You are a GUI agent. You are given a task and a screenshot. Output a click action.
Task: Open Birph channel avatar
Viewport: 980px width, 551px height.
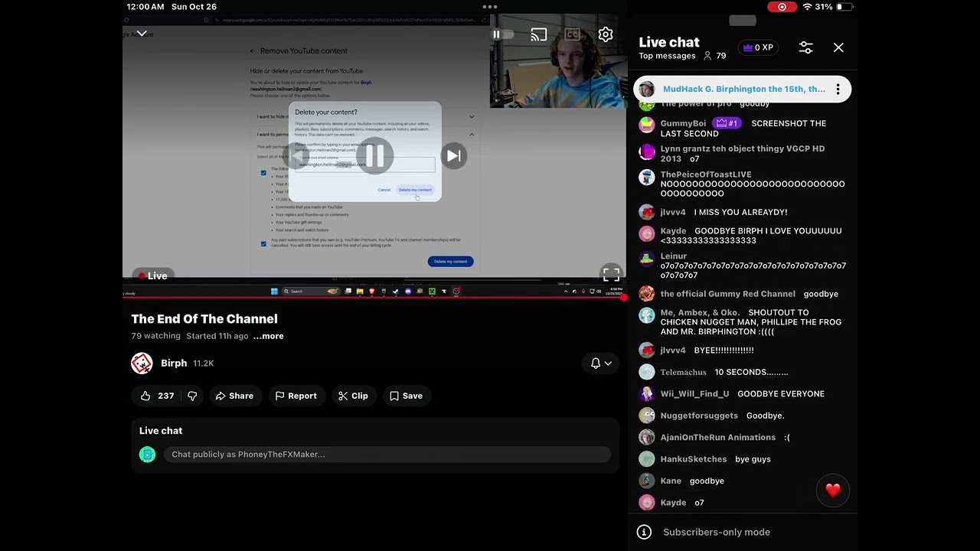pyautogui.click(x=142, y=364)
